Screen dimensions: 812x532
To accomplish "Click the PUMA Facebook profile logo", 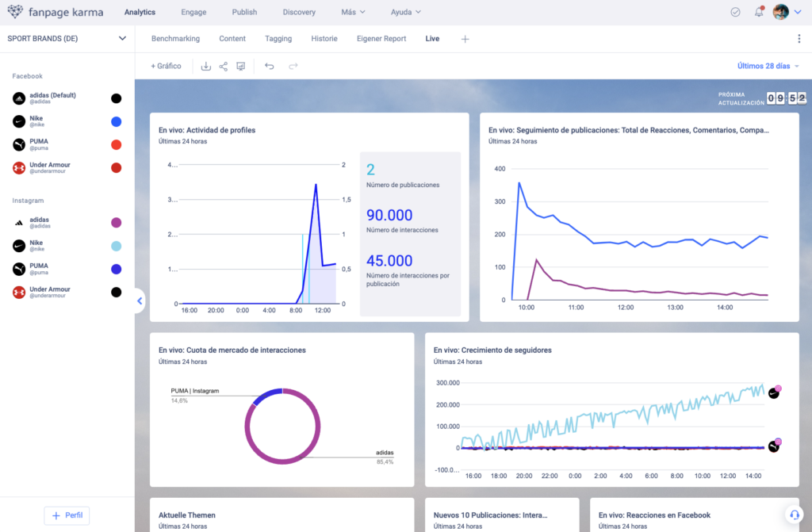I will 19,144.
